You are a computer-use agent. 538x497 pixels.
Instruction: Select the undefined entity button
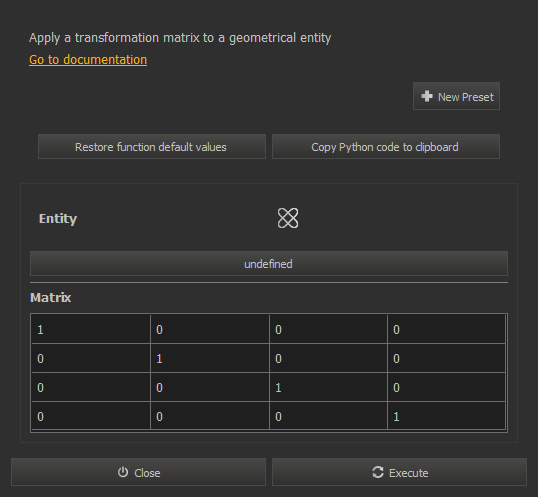[269, 263]
